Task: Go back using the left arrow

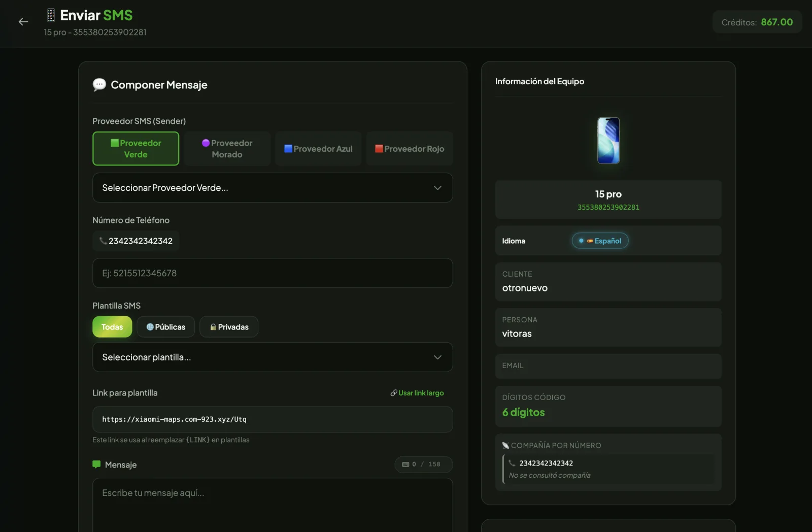Action: (23, 21)
